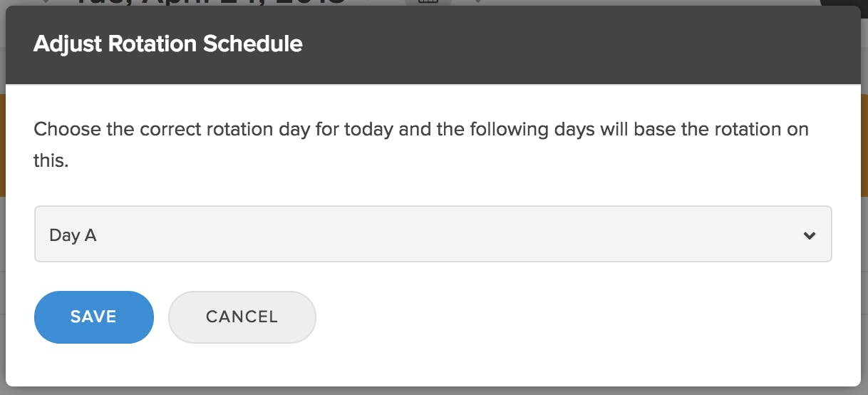Click the blue SAVE button
The height and width of the screenshot is (395, 868).
point(93,317)
